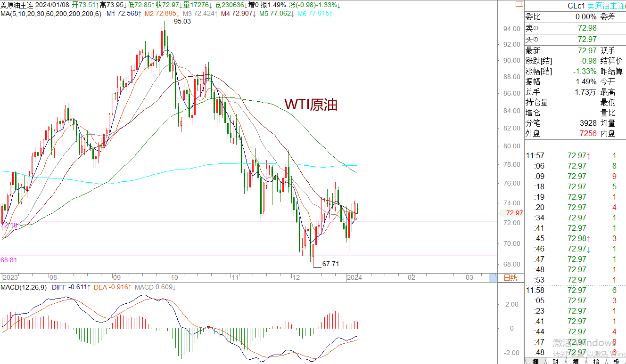The height and width of the screenshot is (364, 626).
Task: Click the M3 72.424 moving average value
Action: [200, 14]
